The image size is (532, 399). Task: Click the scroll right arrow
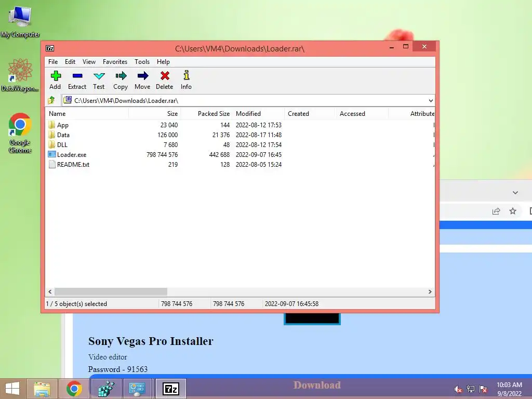430,291
